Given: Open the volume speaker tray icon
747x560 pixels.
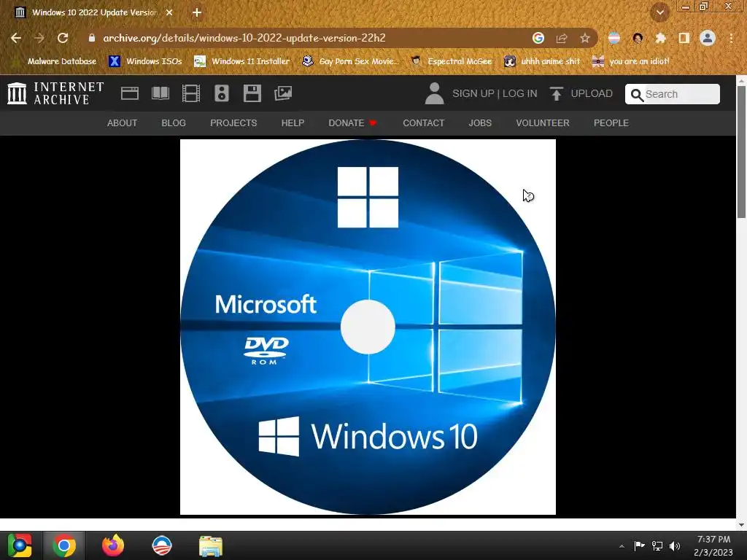Looking at the screenshot, I should 675,545.
